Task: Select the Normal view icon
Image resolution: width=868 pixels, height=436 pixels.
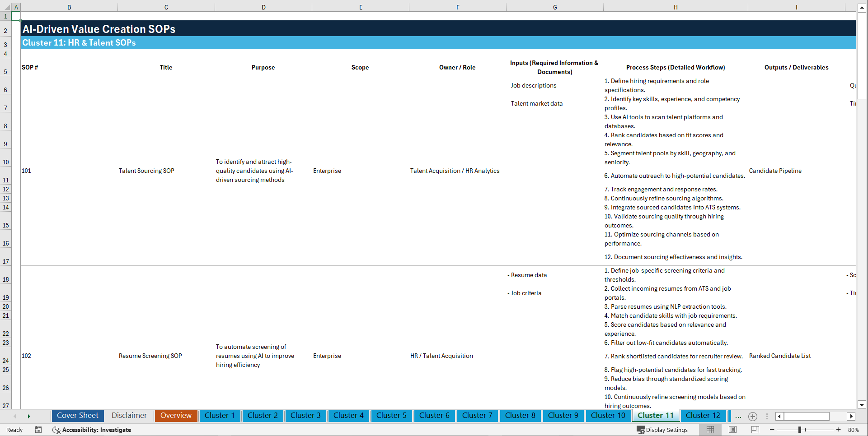Action: [x=710, y=430]
